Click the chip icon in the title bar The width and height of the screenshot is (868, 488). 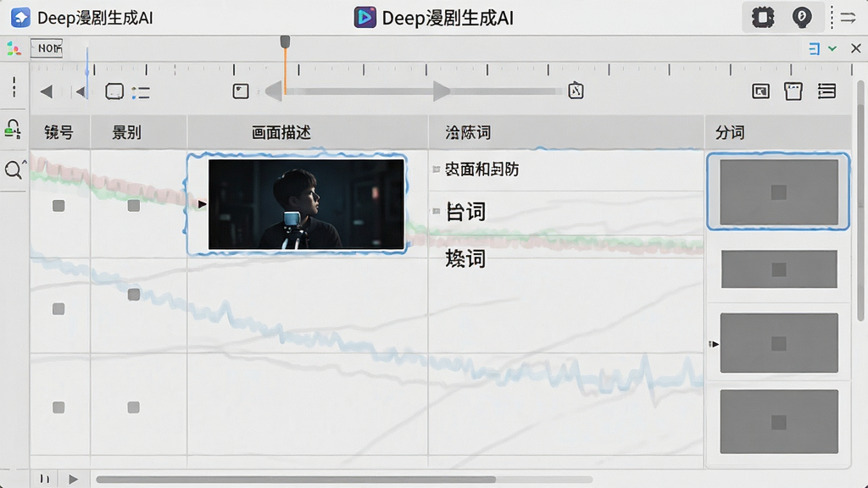763,18
